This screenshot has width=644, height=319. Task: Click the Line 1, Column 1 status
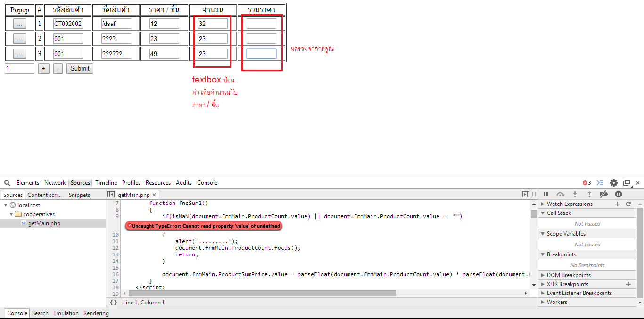tap(144, 303)
